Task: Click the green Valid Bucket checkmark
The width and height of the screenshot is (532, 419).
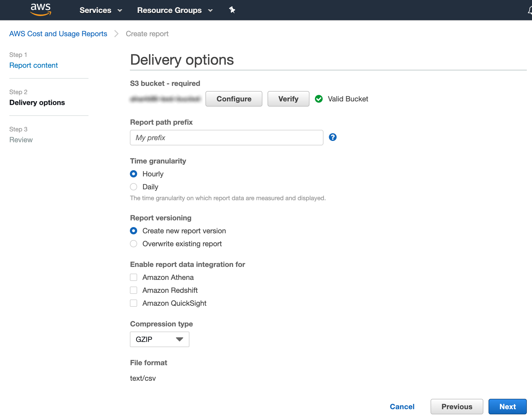Action: (x=319, y=99)
